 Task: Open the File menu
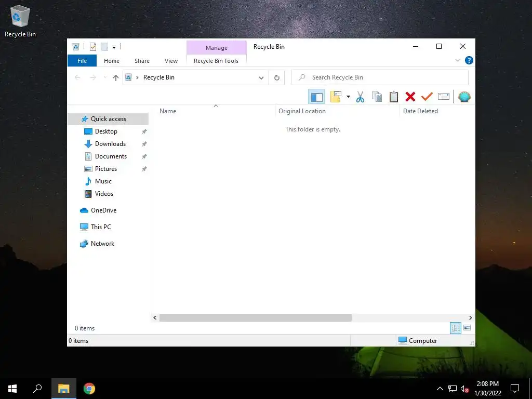click(x=82, y=61)
